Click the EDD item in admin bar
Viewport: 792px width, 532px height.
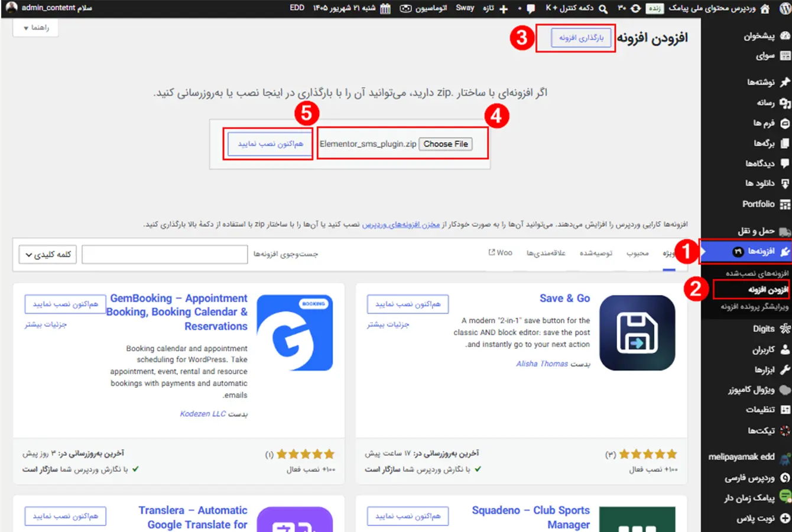pyautogui.click(x=297, y=8)
